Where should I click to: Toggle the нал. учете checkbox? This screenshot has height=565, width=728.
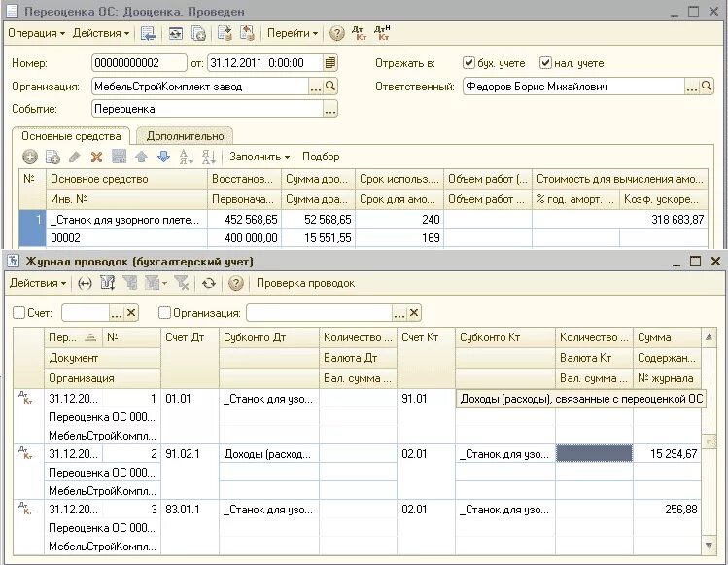pos(545,63)
